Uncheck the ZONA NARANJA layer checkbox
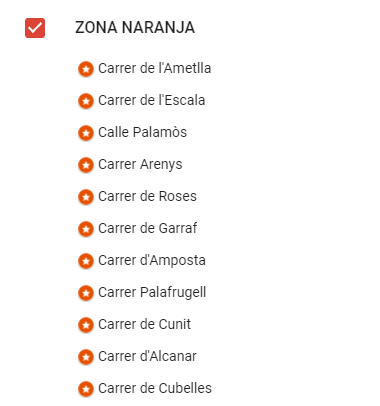This screenshot has height=406, width=380. point(35,28)
